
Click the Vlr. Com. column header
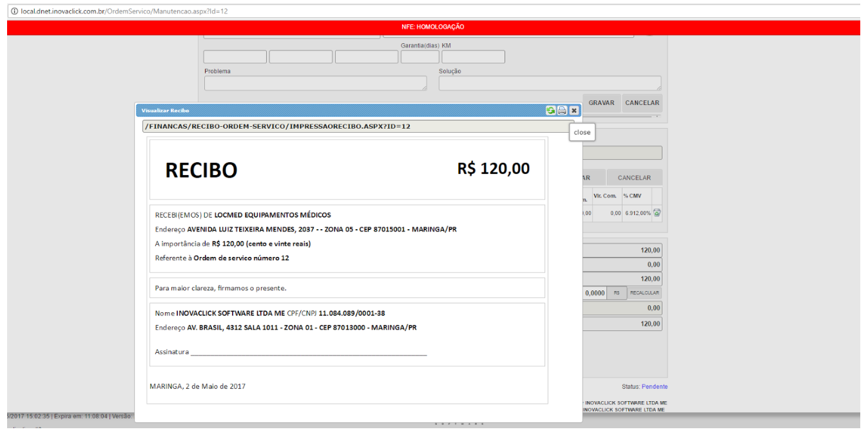pos(605,196)
